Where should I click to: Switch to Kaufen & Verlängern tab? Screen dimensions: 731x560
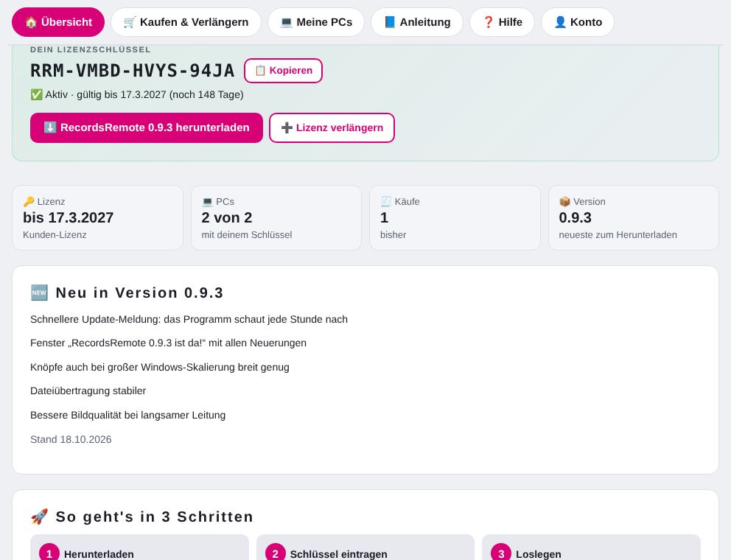pyautogui.click(x=186, y=22)
